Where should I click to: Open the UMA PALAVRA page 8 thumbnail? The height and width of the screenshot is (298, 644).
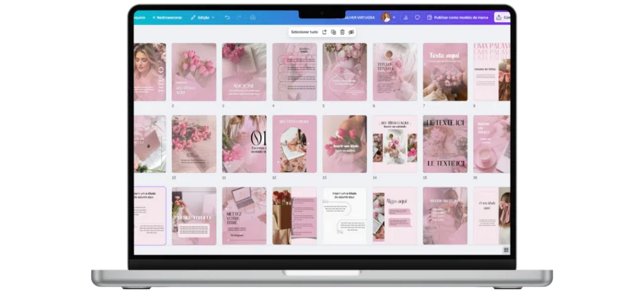[492, 72]
